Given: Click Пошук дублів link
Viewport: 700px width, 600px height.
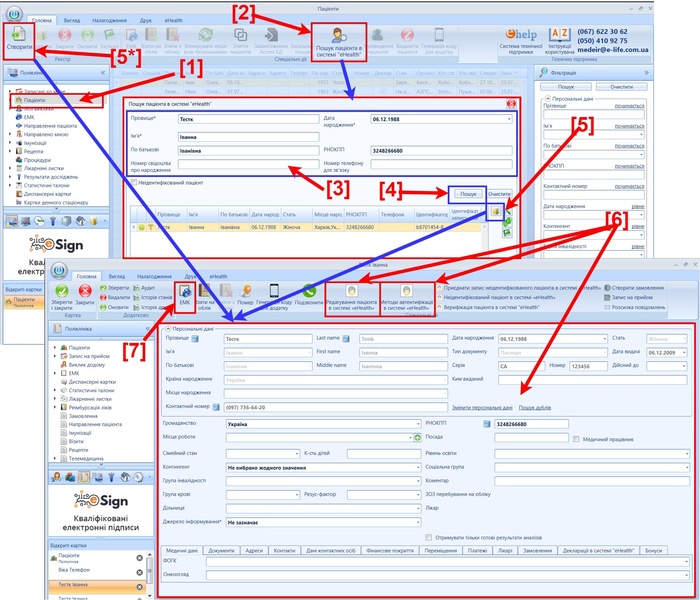Looking at the screenshot, I should (x=535, y=407).
